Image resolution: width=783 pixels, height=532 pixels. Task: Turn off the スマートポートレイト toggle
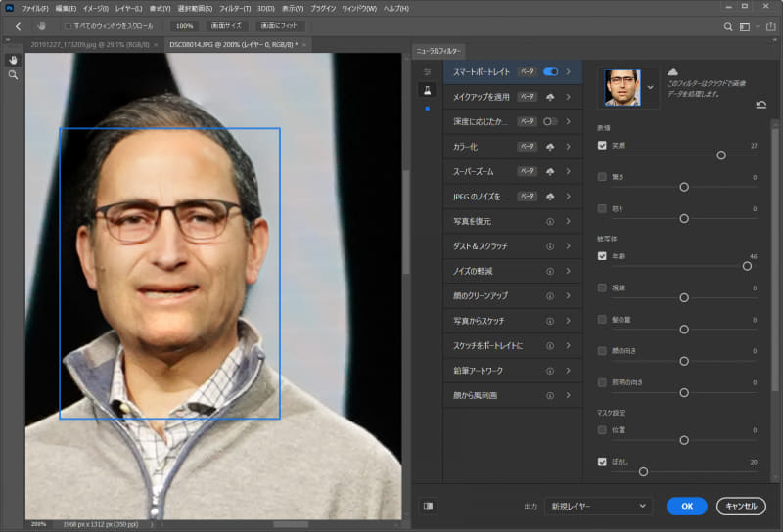550,71
